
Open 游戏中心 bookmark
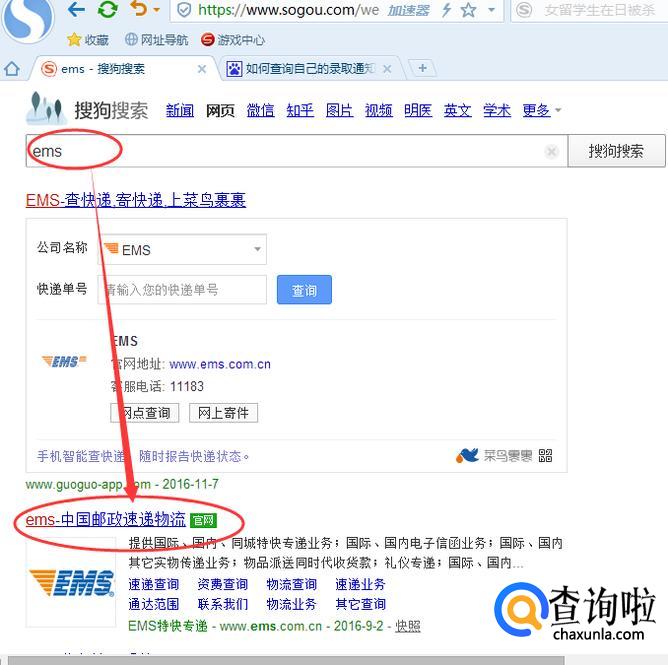[x=233, y=40]
